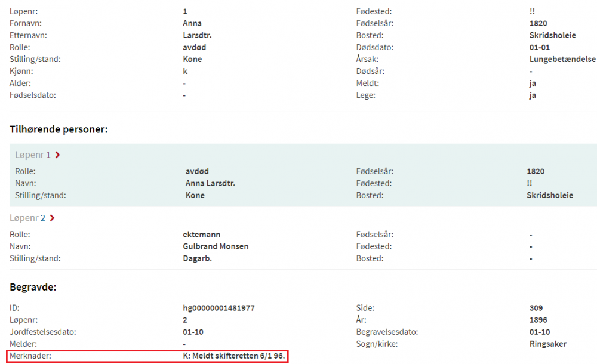
Task: Select the ID value hg0000001481977
Action: click(220, 308)
